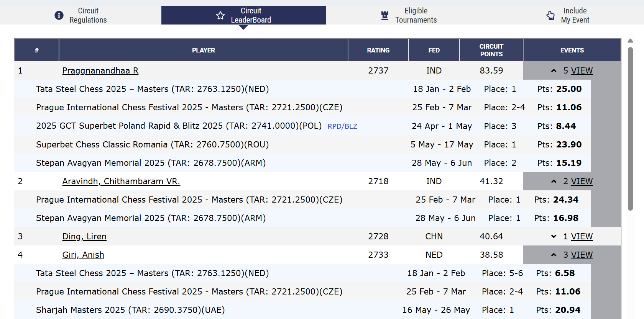Click the info icon beside Circuit Regulations
The width and height of the screenshot is (644, 319).
click(59, 15)
